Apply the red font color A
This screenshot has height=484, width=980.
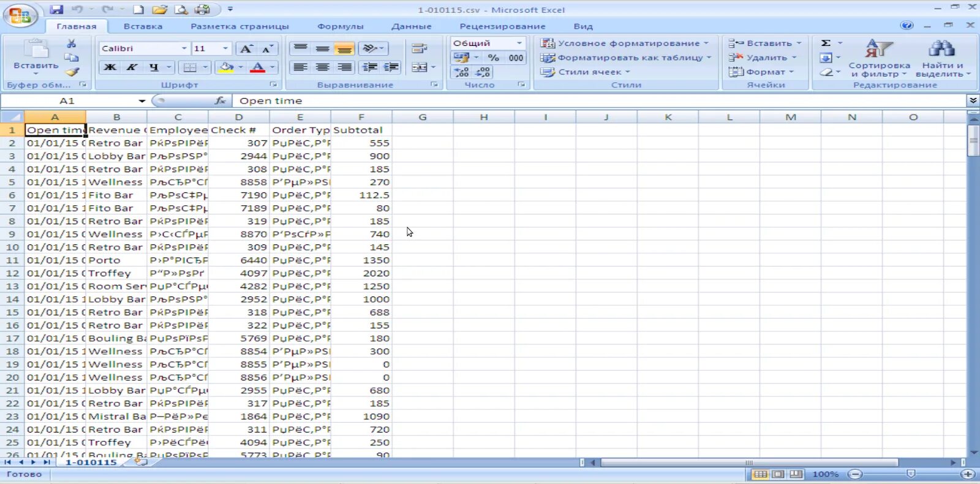(258, 67)
